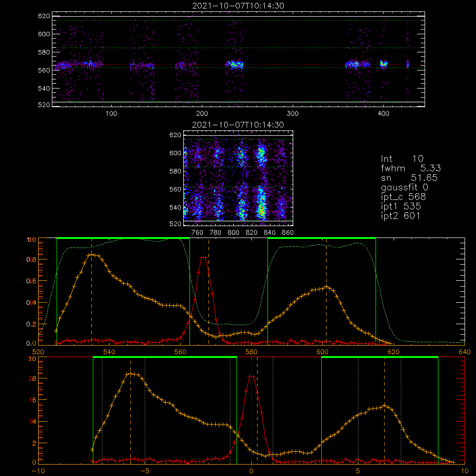
Task: Click y-axis label 580 on middle plot
Action: [175, 171]
